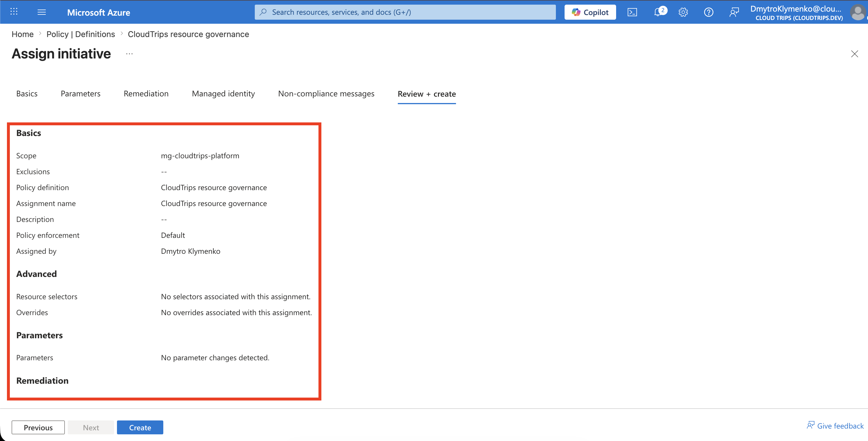
Task: Click the Overrides field label
Action: point(32,312)
